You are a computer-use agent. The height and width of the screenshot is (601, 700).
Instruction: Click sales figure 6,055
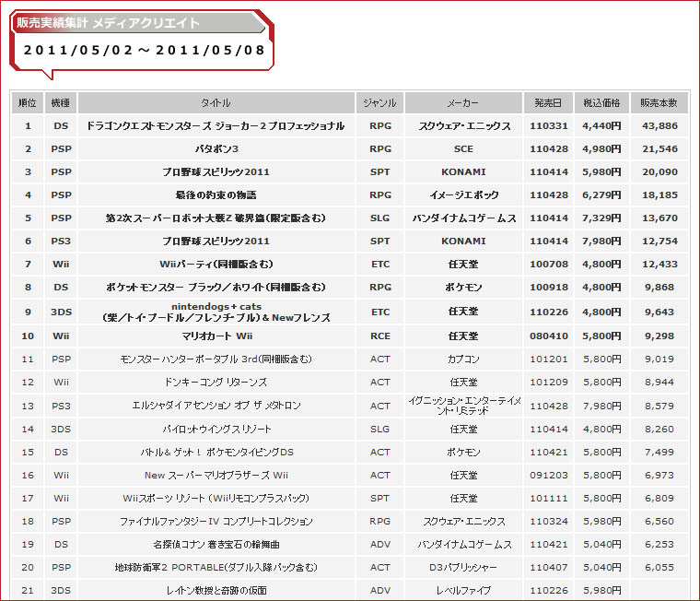pos(659,568)
